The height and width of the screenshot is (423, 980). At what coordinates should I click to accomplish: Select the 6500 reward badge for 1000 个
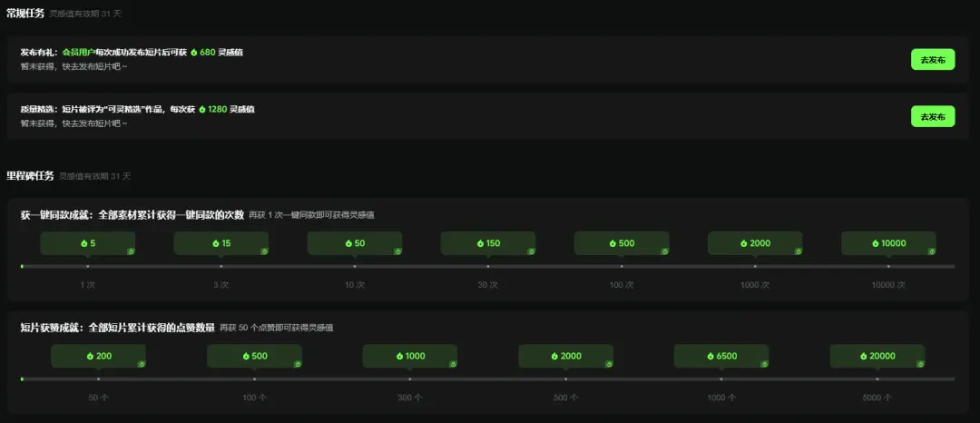click(x=720, y=356)
